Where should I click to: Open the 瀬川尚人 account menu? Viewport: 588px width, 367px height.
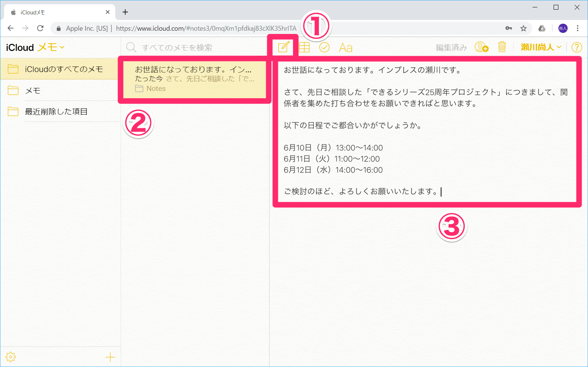pyautogui.click(x=541, y=47)
